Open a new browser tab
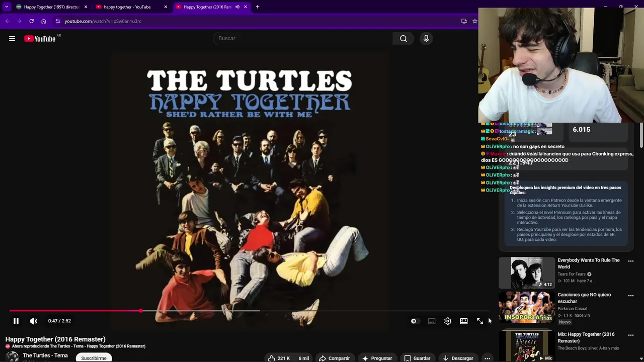The height and width of the screenshot is (362, 644). 258,7
